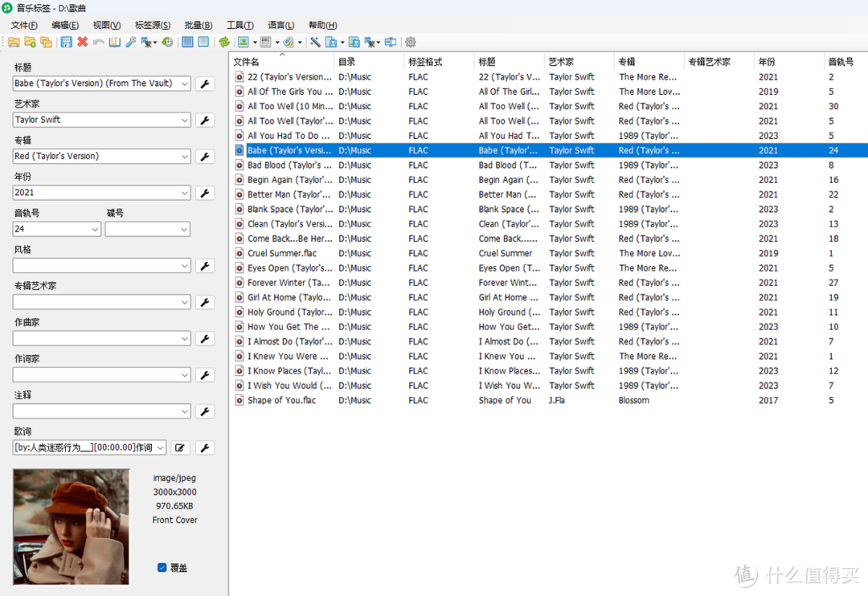Click the blue floppy disk save icon
This screenshot has height=596, width=868.
[66, 42]
